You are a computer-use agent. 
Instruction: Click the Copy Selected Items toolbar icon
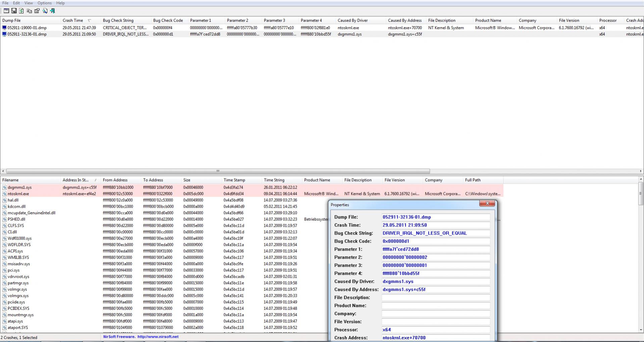tap(29, 11)
